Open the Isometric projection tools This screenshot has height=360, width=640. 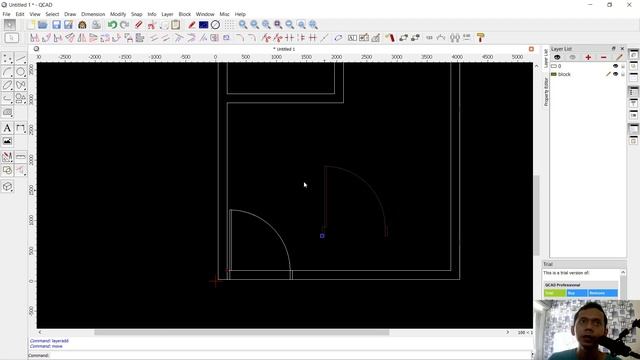7,187
